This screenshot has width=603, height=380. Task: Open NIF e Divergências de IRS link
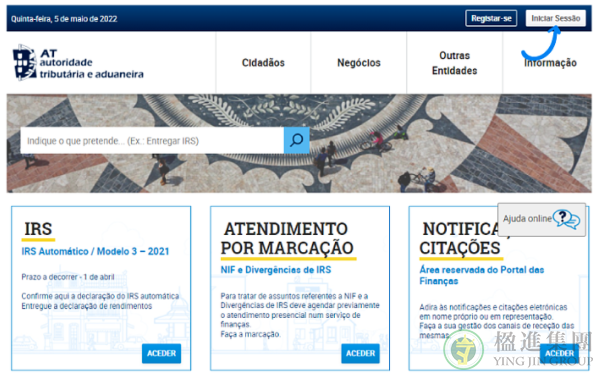pos(275,270)
